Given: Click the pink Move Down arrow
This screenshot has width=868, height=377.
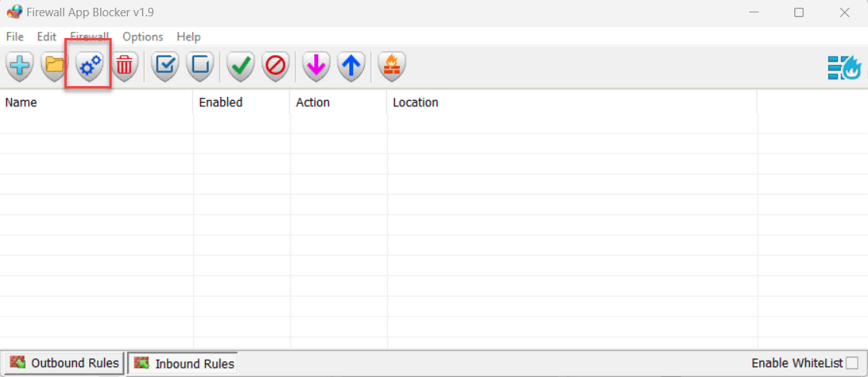Looking at the screenshot, I should tap(316, 67).
